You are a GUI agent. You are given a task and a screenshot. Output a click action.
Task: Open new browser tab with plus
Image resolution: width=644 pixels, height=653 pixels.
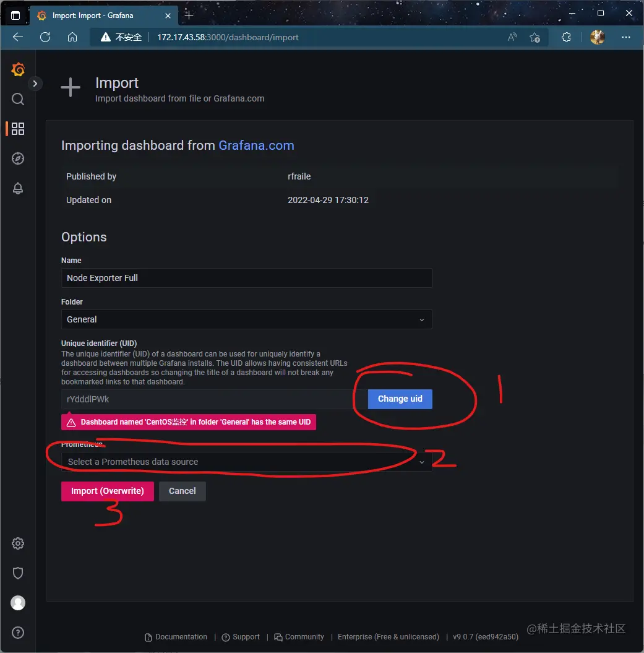coord(189,15)
